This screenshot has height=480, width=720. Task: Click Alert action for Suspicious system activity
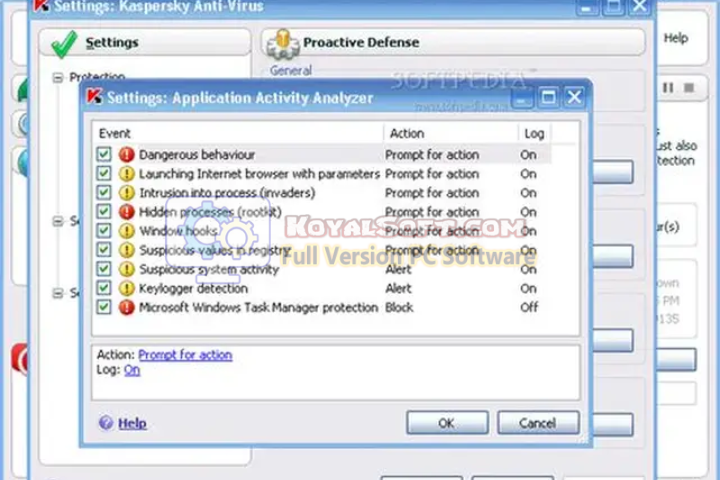click(398, 269)
